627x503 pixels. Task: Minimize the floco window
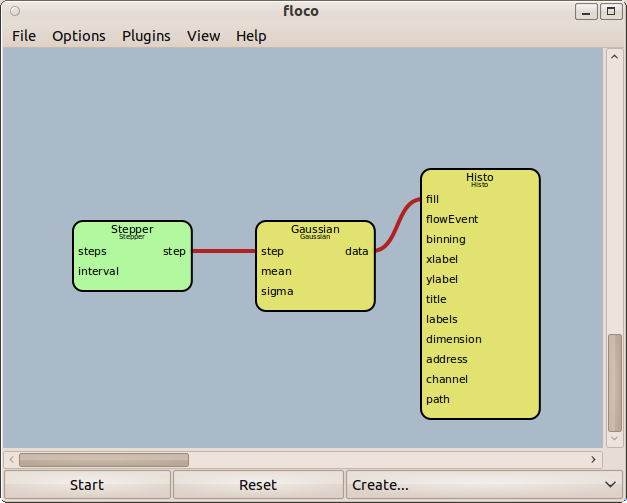586,12
